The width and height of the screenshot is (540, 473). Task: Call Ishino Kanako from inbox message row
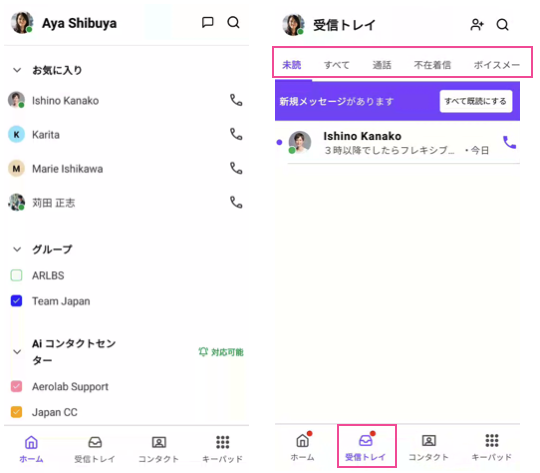(x=509, y=142)
